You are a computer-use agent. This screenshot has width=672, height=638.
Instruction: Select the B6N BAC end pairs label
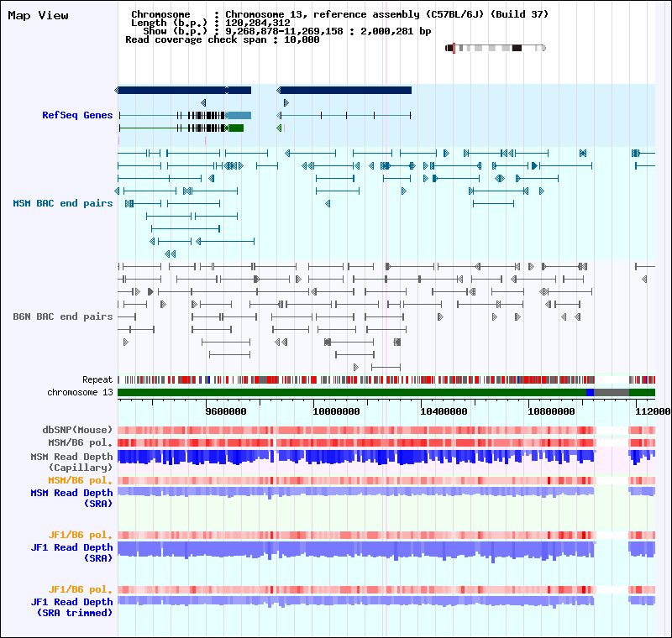point(62,316)
